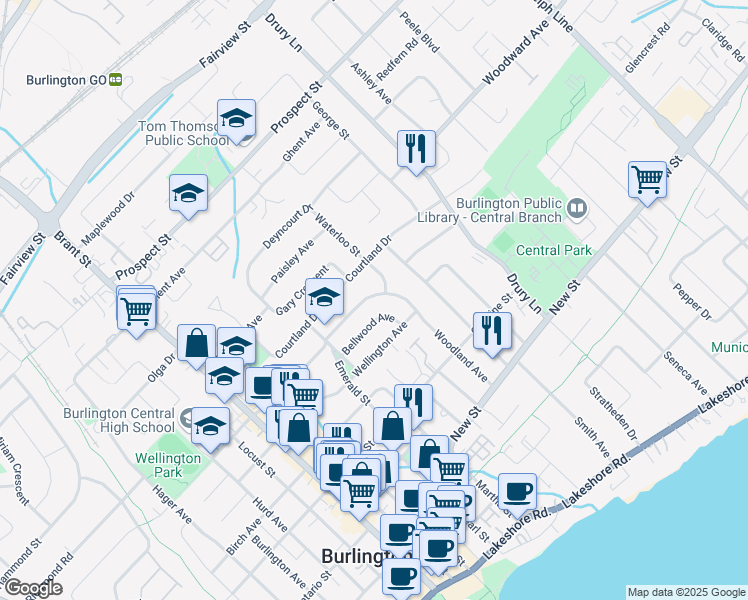Open the restaurant marker south of Wellington Ave

414,403
